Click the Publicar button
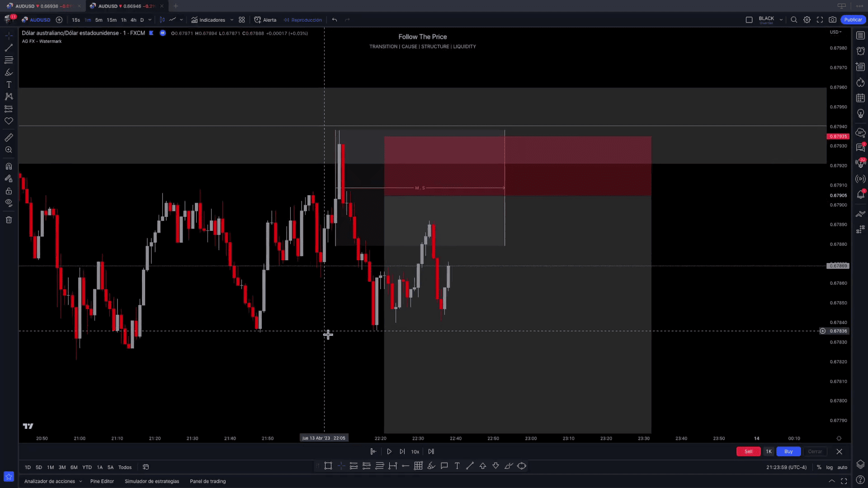Image resolution: width=868 pixels, height=488 pixels. pos(853,19)
